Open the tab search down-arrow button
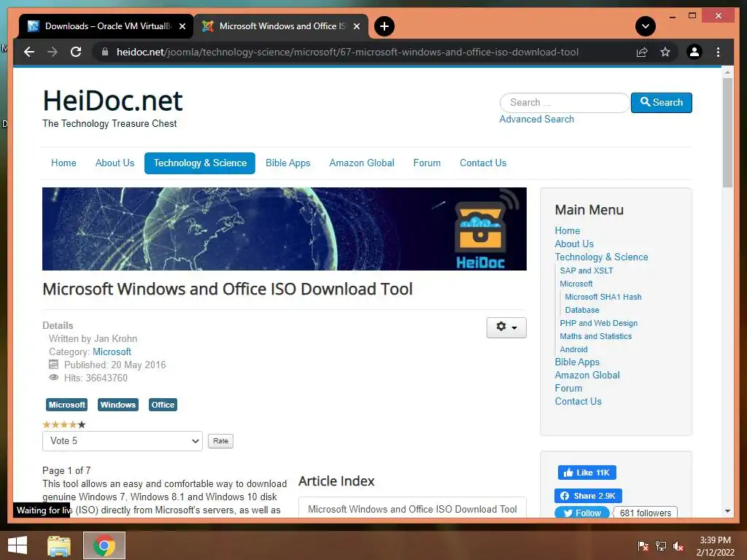The height and width of the screenshot is (560, 747). pyautogui.click(x=645, y=26)
